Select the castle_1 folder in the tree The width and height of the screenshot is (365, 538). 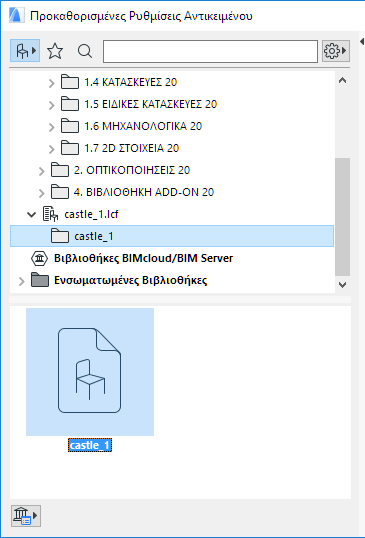click(172, 236)
